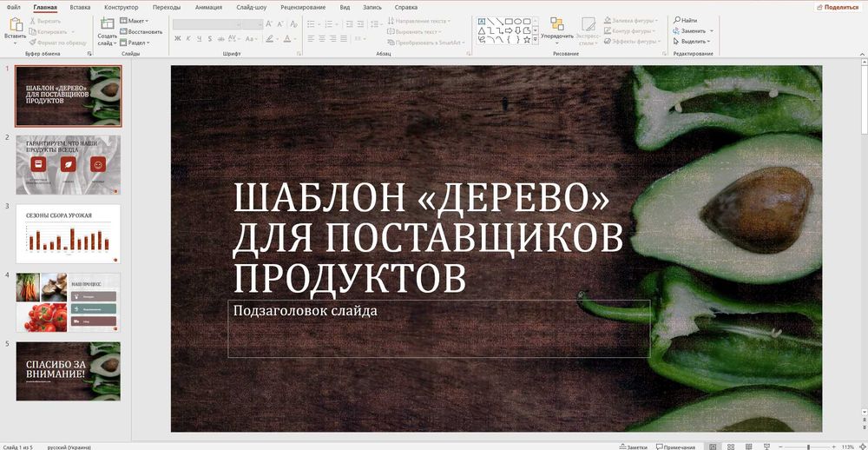
Task: Click zoom in plus button
Action: 833,447
